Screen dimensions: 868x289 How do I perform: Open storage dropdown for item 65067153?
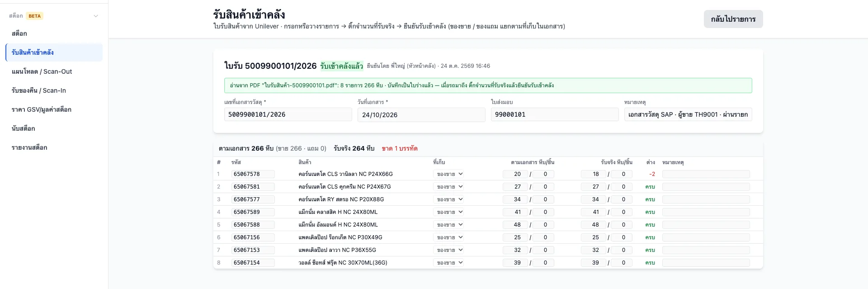pos(448,250)
